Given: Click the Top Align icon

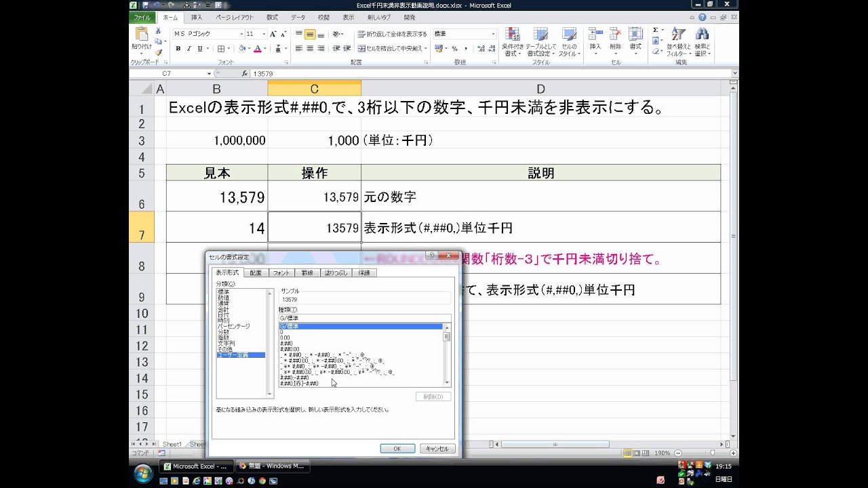Looking at the screenshot, I should (298, 34).
